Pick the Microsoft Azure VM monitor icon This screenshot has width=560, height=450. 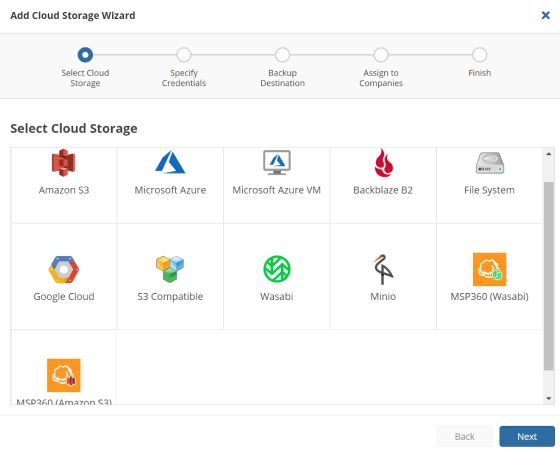point(277,162)
